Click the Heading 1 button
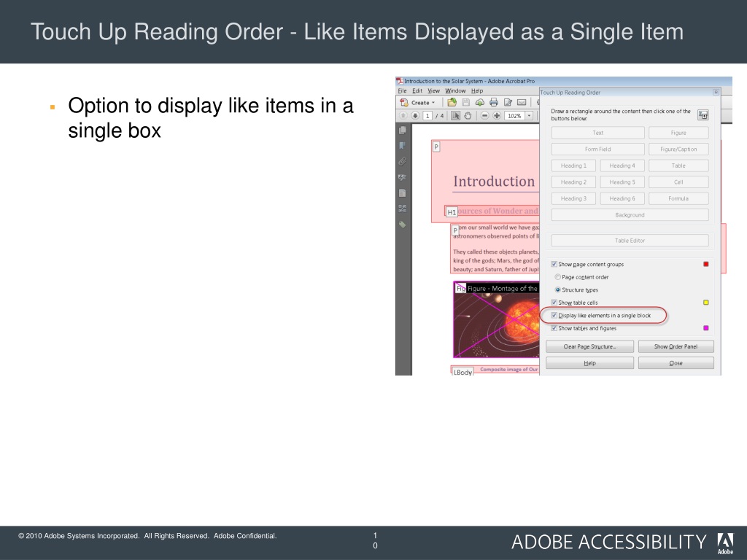 pos(573,166)
